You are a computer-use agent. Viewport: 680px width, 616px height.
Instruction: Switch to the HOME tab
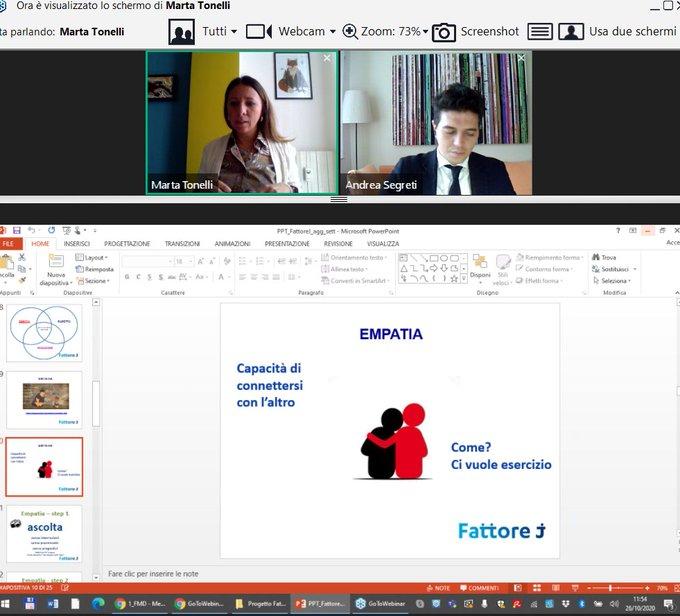click(x=40, y=244)
